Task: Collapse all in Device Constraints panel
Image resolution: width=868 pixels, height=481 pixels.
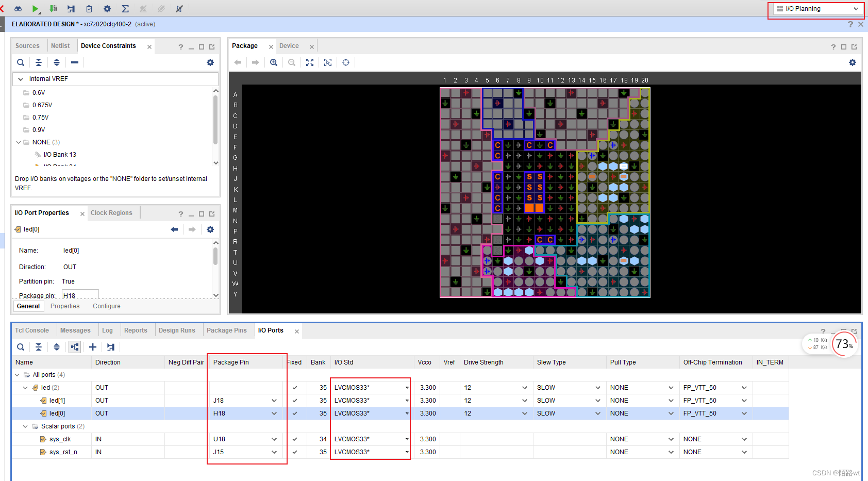Action: point(39,62)
